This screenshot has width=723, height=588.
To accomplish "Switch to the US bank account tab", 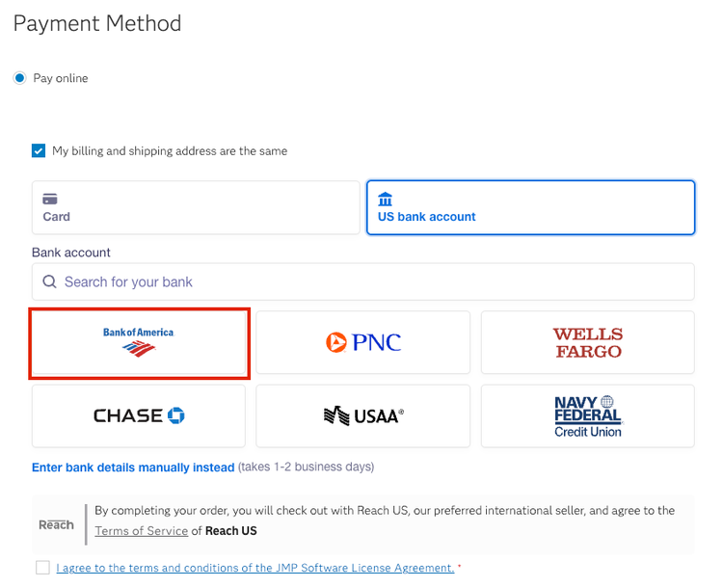I will click(530, 207).
